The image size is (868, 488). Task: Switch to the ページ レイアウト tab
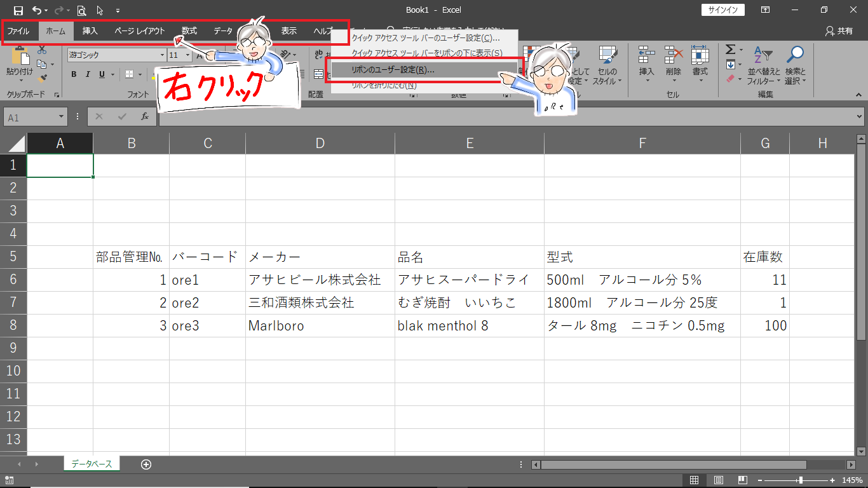(x=140, y=30)
